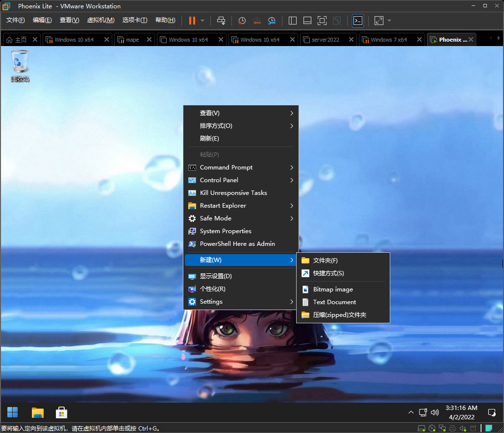Enter full screen mode via toolbar icon
The width and height of the screenshot is (504, 433).
tap(322, 21)
